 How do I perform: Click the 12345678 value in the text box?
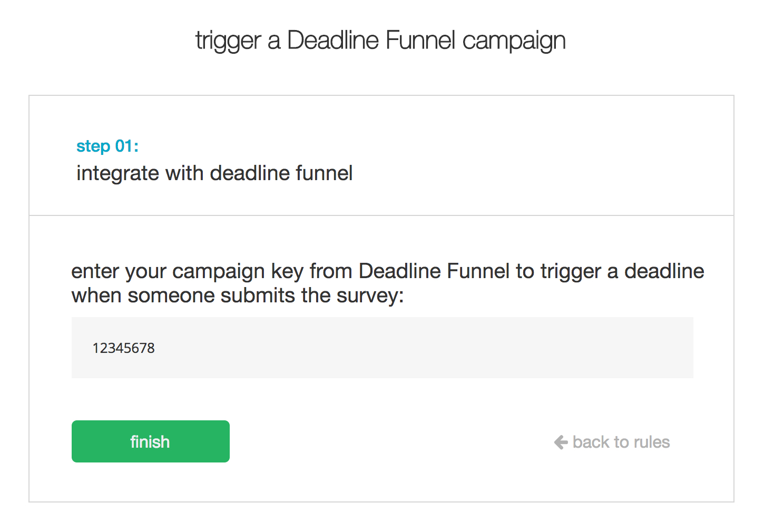pyautogui.click(x=124, y=348)
